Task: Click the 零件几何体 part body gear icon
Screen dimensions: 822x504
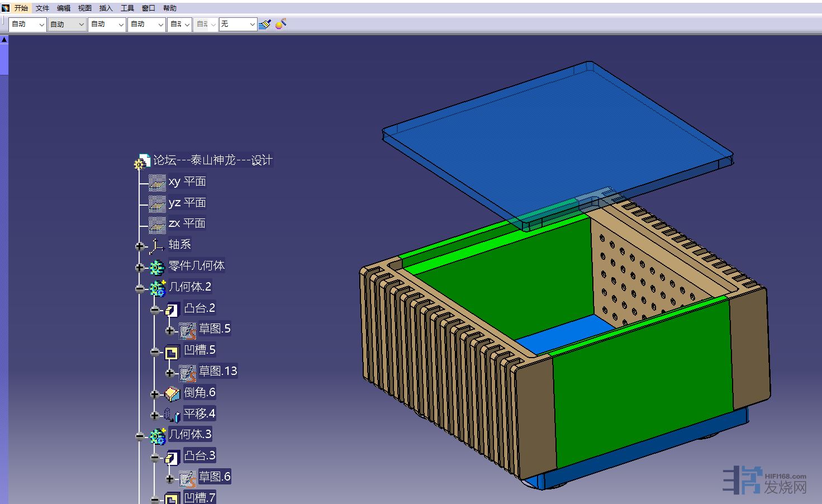Action: (x=157, y=267)
